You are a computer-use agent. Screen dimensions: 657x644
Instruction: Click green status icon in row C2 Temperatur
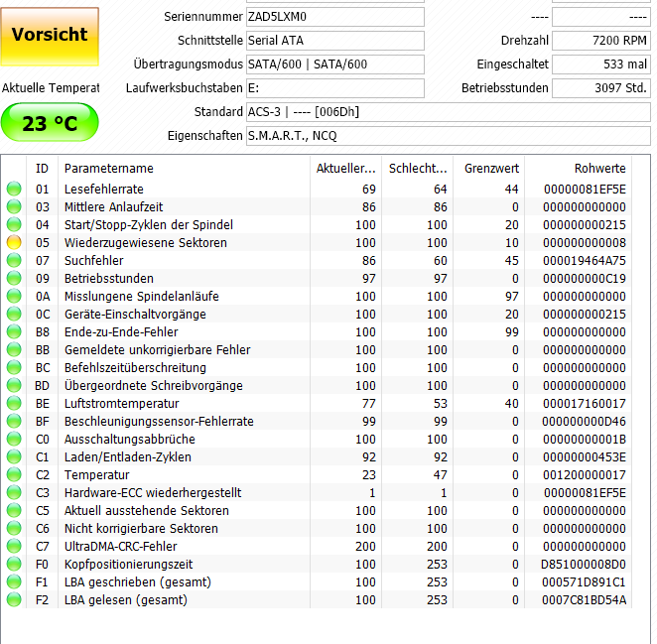[14, 474]
